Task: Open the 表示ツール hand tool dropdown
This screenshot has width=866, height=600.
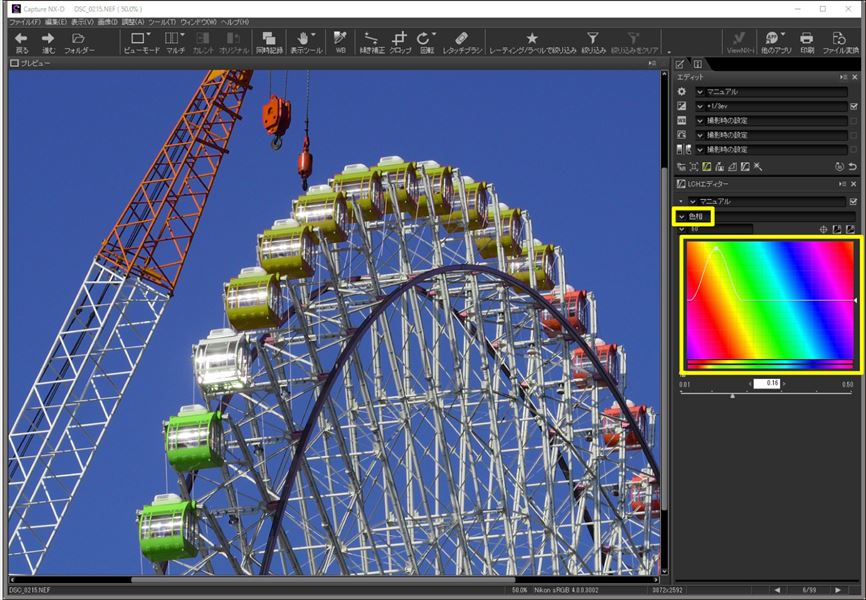Action: pyautogui.click(x=306, y=42)
